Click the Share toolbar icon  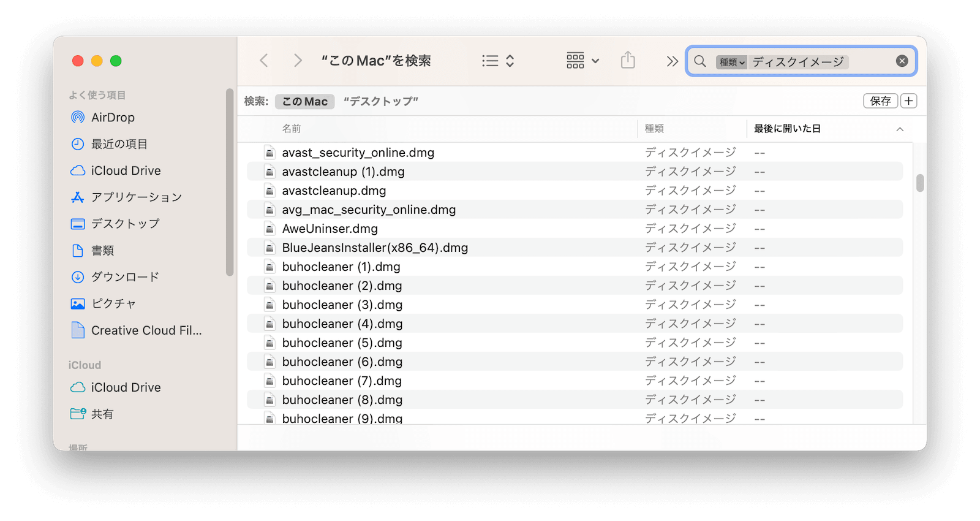628,60
